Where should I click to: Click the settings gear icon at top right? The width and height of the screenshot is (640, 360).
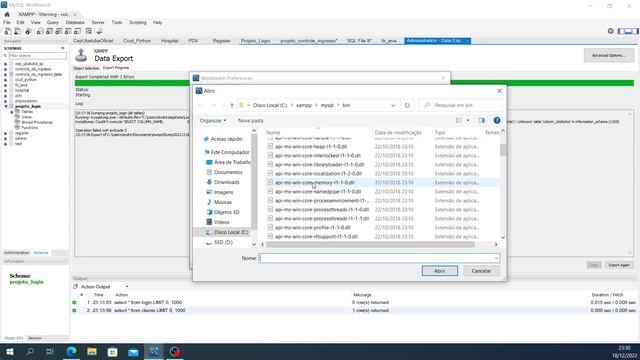coord(610,31)
